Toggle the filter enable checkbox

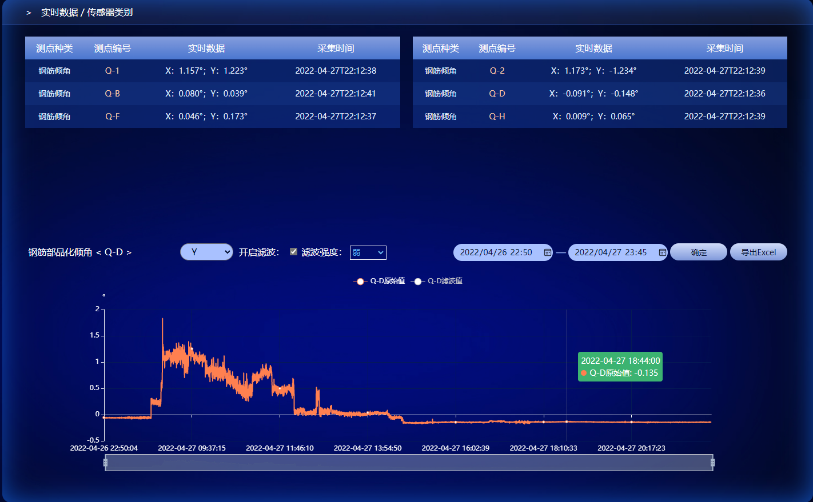tap(293, 252)
